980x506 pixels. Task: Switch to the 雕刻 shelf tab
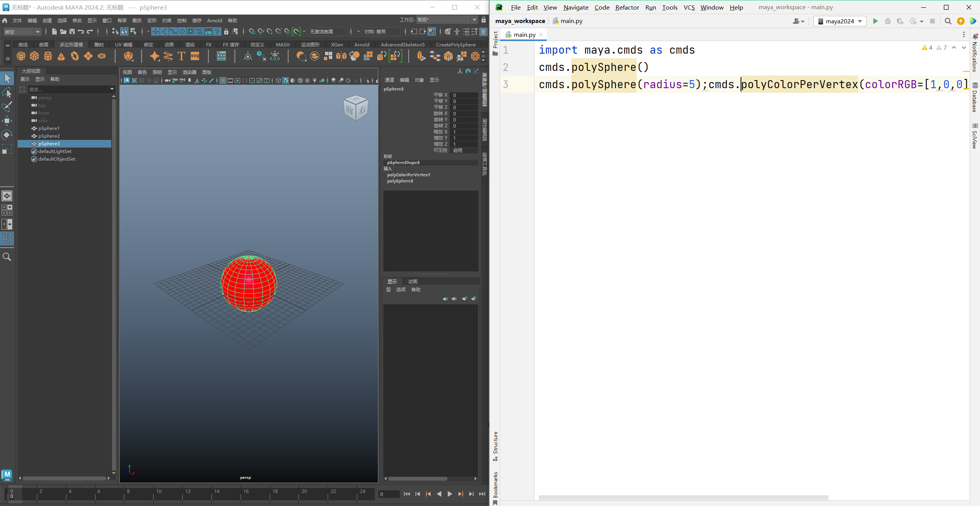pyautogui.click(x=99, y=44)
